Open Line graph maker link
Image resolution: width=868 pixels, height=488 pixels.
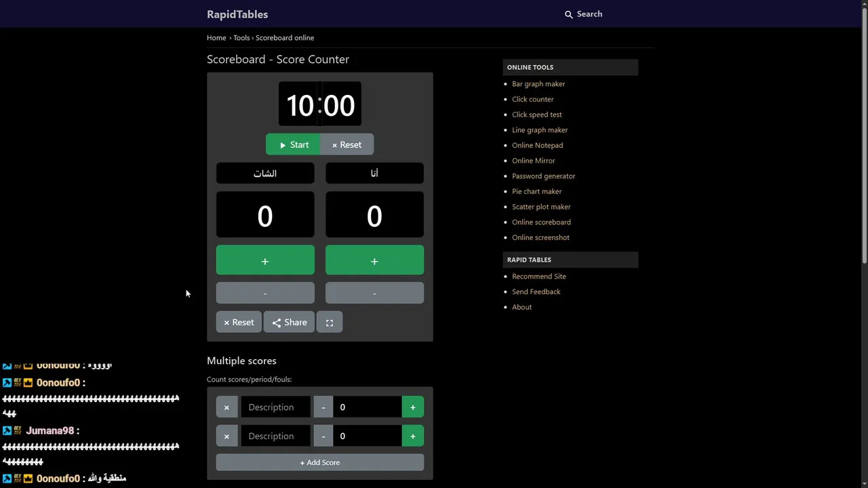[540, 130]
